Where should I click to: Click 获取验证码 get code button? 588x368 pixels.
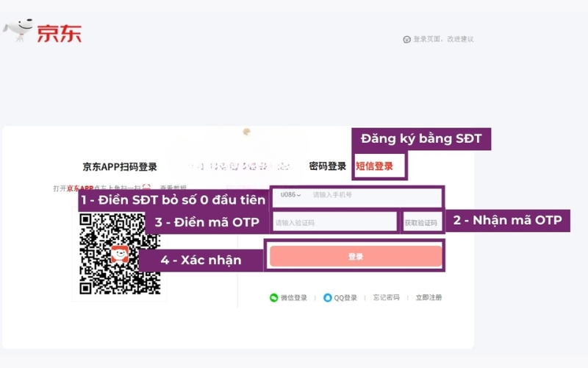(x=422, y=222)
